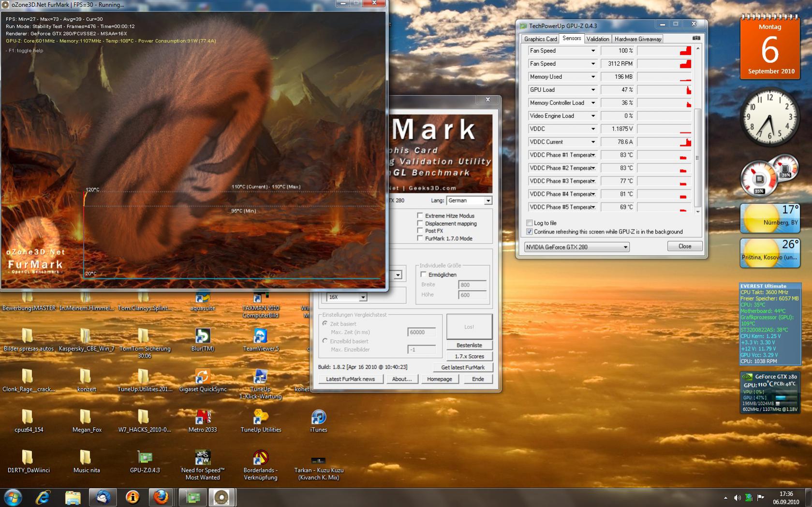Click the Borderlands - Verknüpfung desktop icon
Image resolution: width=812 pixels, height=507 pixels.
click(261, 465)
